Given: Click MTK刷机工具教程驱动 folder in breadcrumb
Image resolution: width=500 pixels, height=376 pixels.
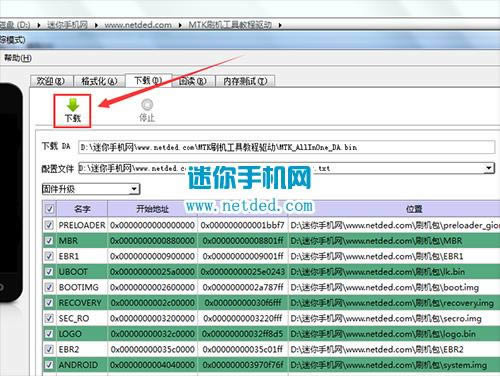Looking at the screenshot, I should pyautogui.click(x=230, y=25).
